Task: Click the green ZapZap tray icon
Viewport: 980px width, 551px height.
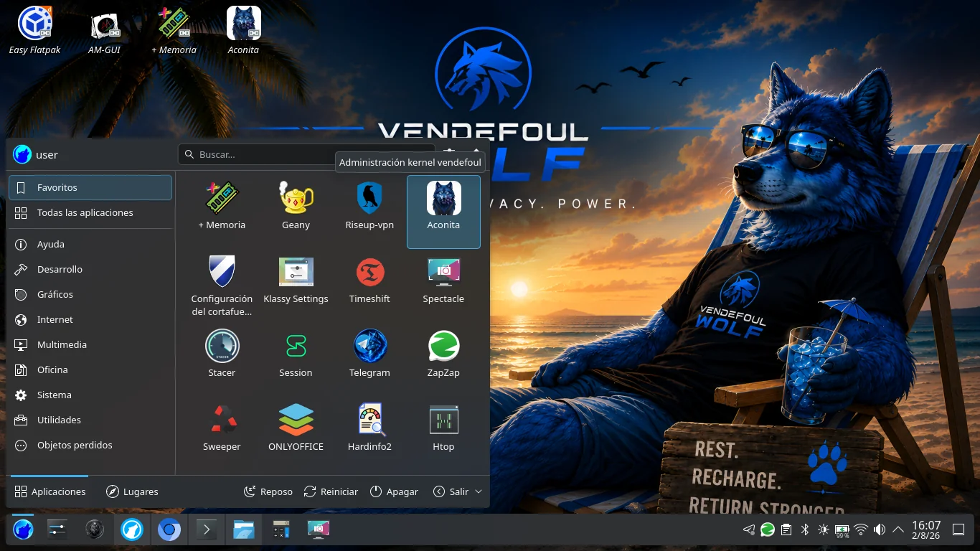Action: pos(768,530)
